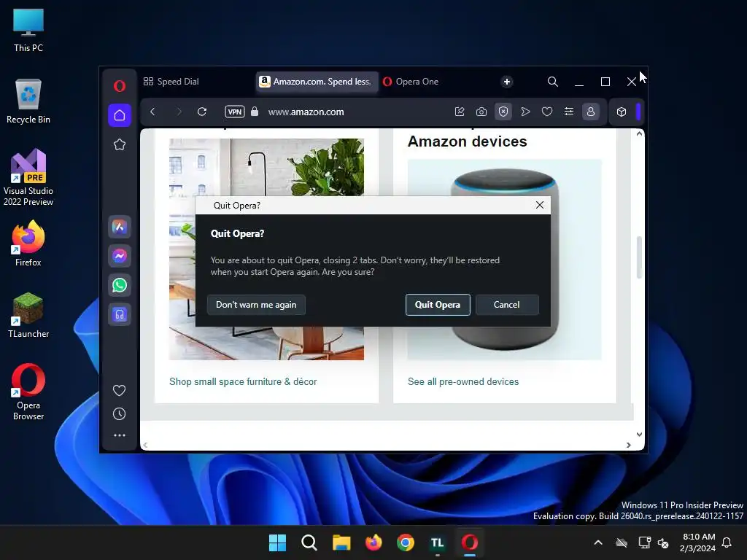Open Chrome from the taskbar
The width and height of the screenshot is (747, 560).
pyautogui.click(x=406, y=542)
